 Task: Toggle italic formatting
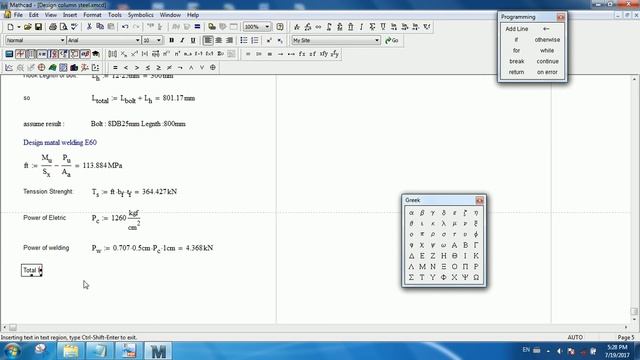[x=182, y=40]
